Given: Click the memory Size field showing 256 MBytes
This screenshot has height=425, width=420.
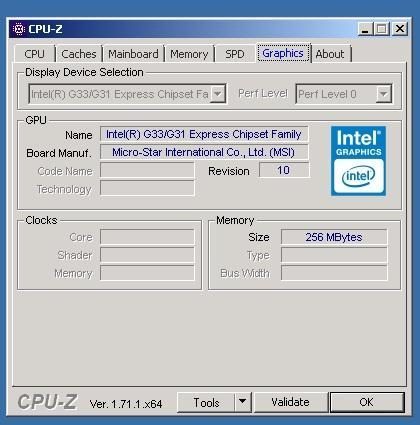Looking at the screenshot, I should [x=334, y=237].
